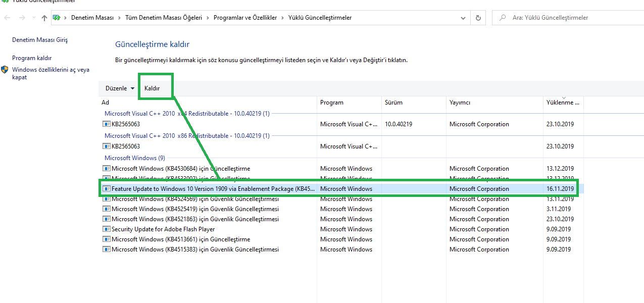
Task: Open Denetim Masası Giriş link
Action: 40,40
